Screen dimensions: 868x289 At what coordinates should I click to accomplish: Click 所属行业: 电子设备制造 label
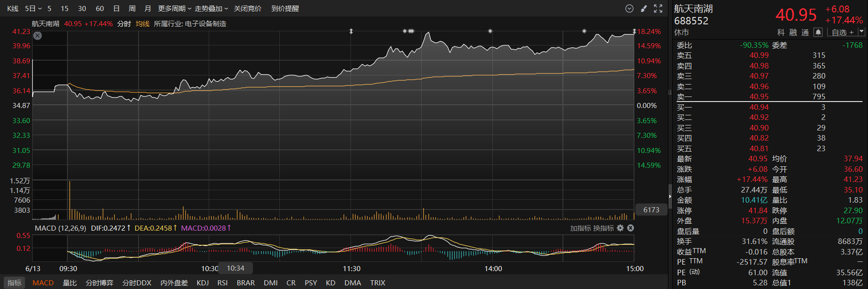pos(190,24)
